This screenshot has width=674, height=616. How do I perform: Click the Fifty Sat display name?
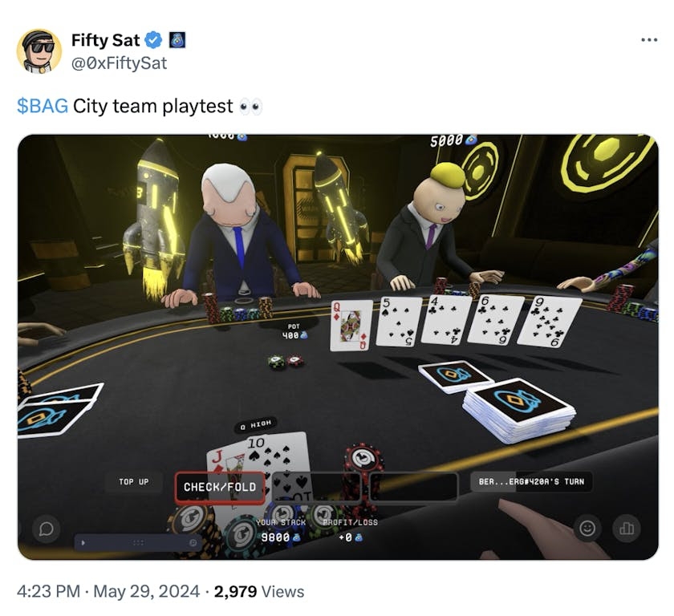pos(105,40)
